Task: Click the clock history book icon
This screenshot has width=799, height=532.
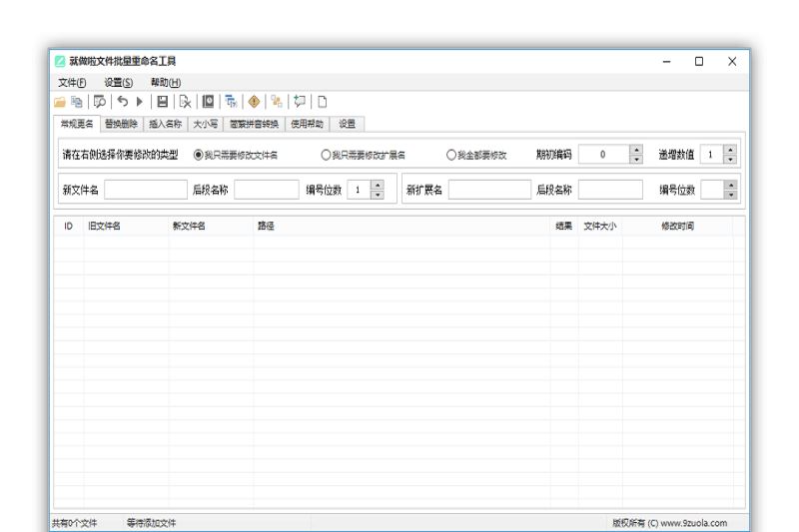Action: (x=208, y=102)
